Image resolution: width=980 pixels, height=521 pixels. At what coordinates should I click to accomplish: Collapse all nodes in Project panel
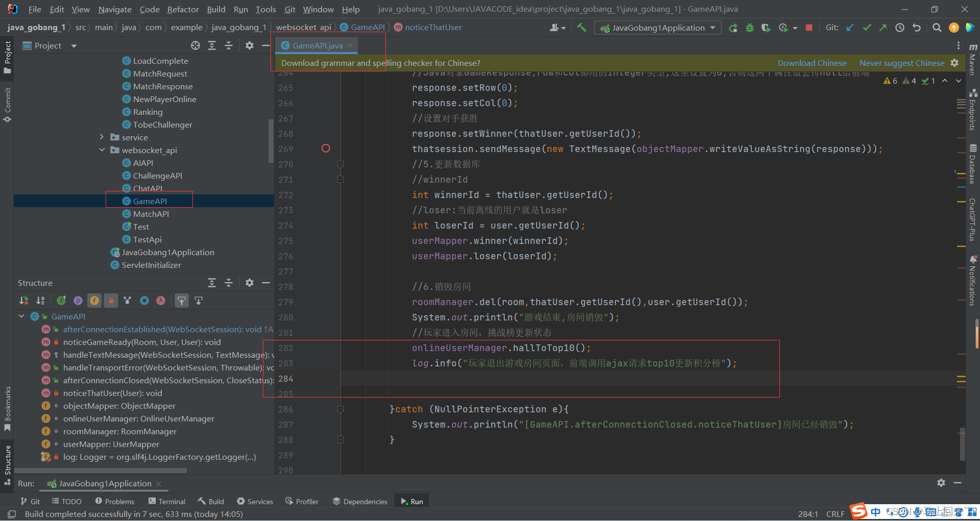coord(229,45)
